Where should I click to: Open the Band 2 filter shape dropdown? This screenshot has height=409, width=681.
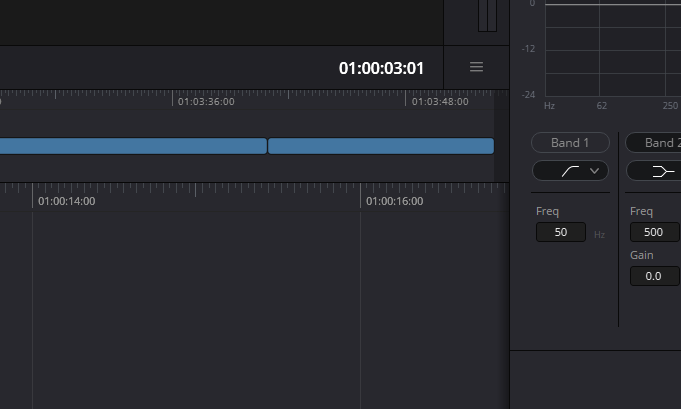pos(654,171)
